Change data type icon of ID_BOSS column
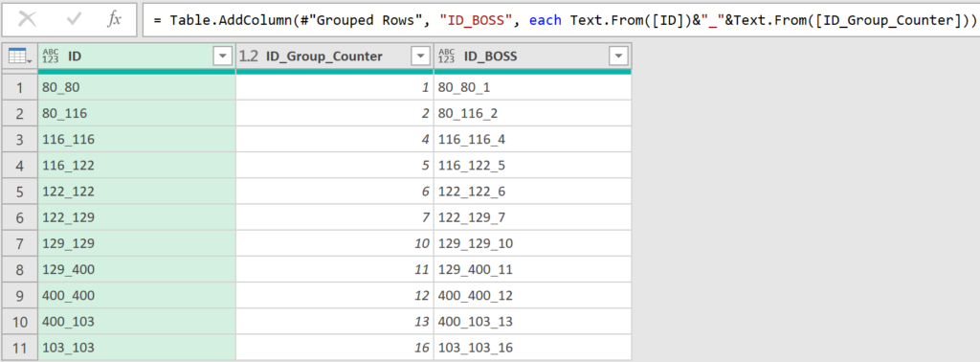Viewport: 980px width, 362px height. pyautogui.click(x=446, y=57)
